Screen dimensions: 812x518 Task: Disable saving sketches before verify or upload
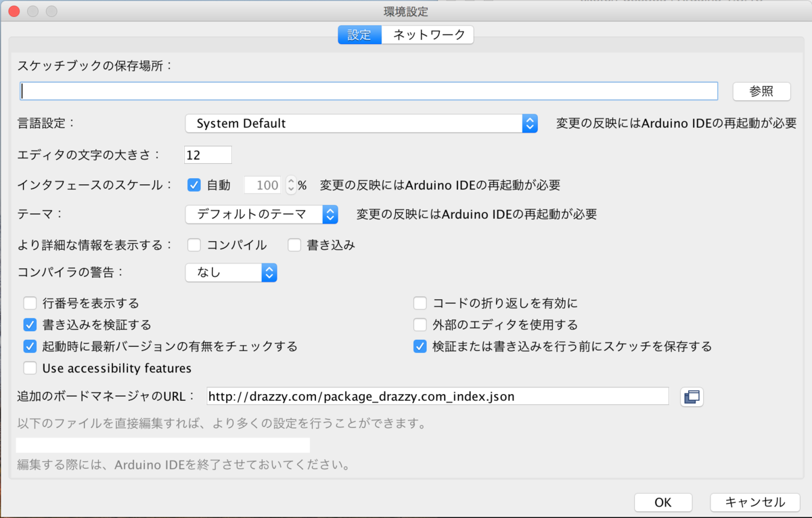[x=420, y=346]
